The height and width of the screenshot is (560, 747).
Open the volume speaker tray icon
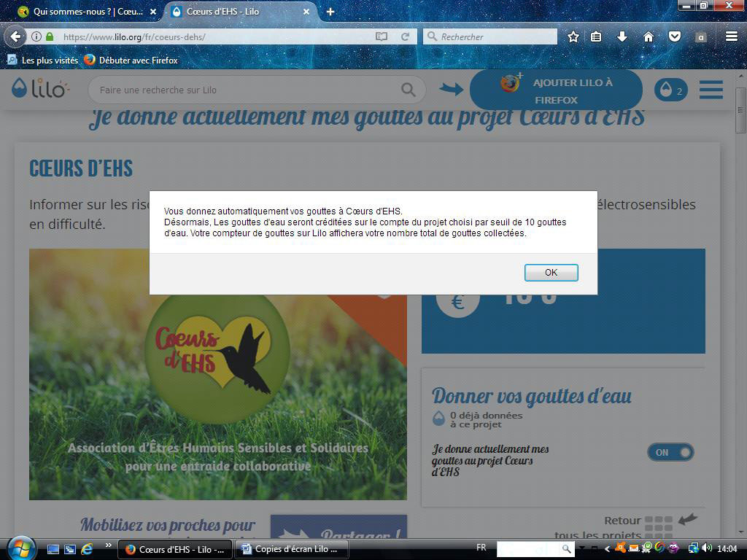[708, 548]
